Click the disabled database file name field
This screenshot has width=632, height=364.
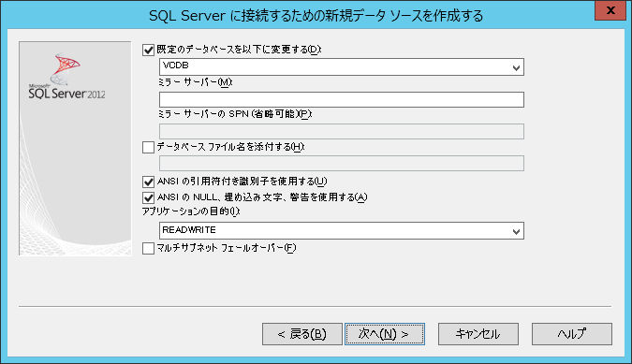342,163
